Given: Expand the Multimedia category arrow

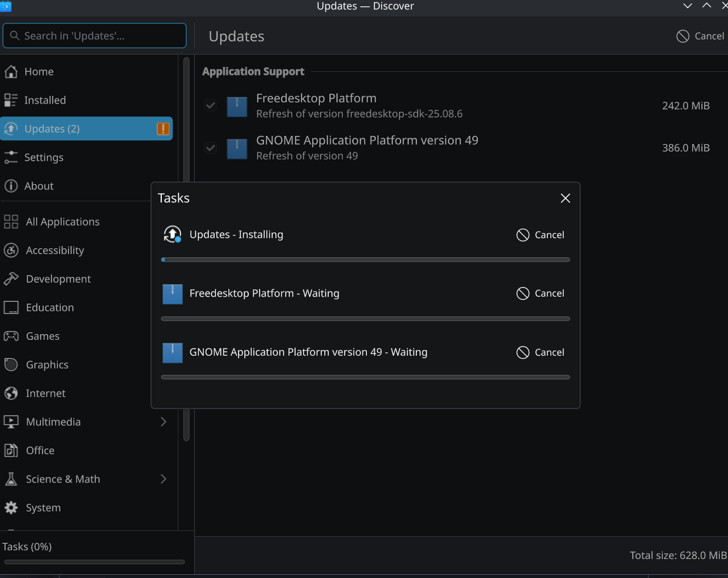Looking at the screenshot, I should click(163, 422).
